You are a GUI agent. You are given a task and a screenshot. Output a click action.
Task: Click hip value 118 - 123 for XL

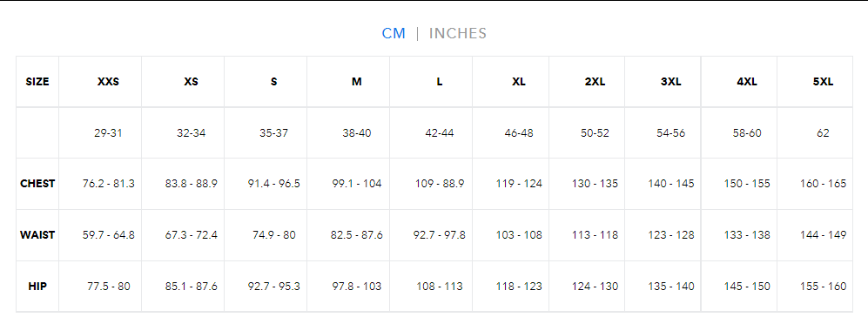coord(519,287)
